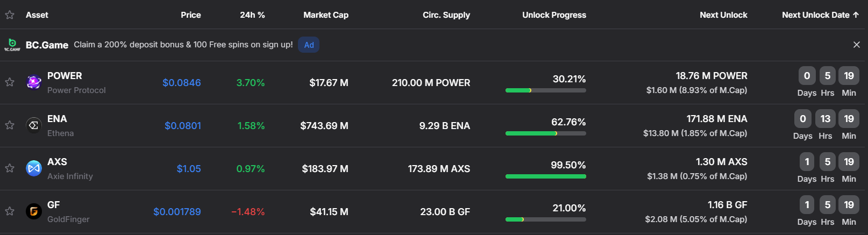Viewport: 868px width, 235px height.
Task: Toggle the ENA watchlist star
Action: (10, 125)
